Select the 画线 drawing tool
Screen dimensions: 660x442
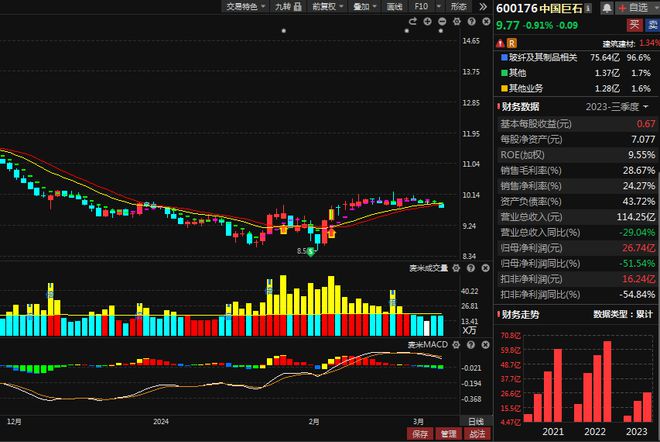click(x=394, y=6)
